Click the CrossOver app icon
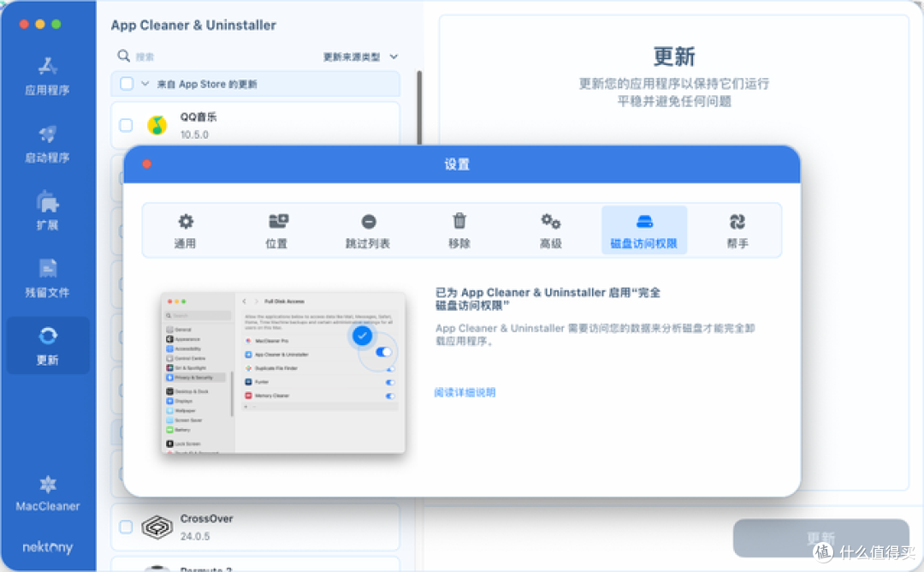The width and height of the screenshot is (924, 572). point(157,527)
